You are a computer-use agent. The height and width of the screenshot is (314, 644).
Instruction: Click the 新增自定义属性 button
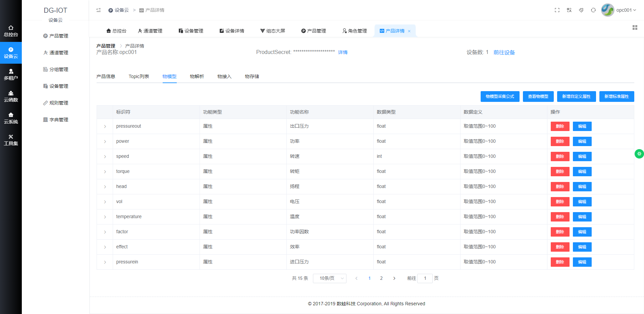[576, 97]
